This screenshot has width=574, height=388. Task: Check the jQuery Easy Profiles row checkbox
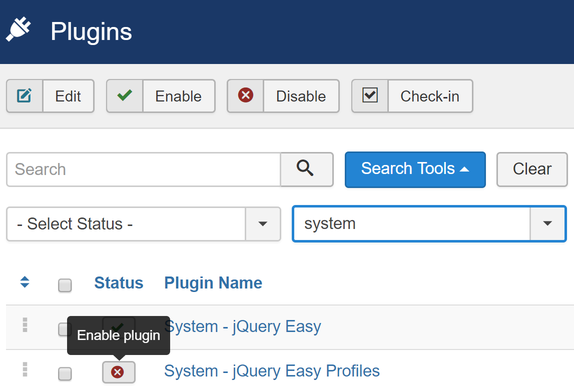pos(65,374)
